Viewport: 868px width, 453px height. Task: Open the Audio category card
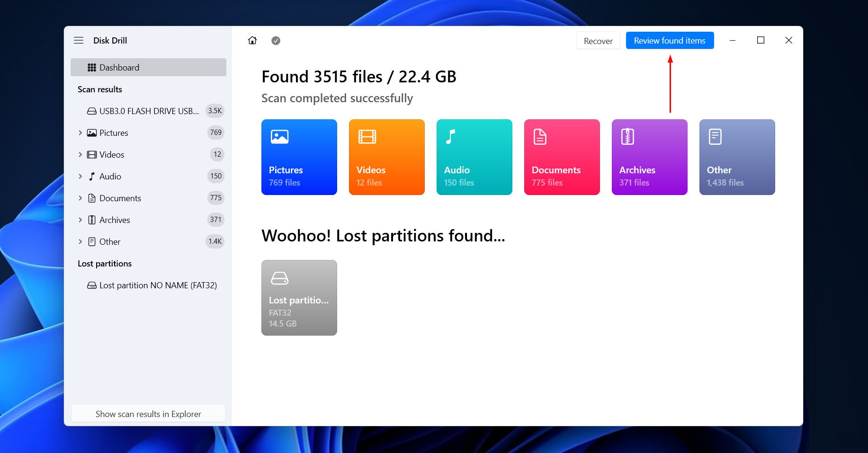tap(474, 157)
